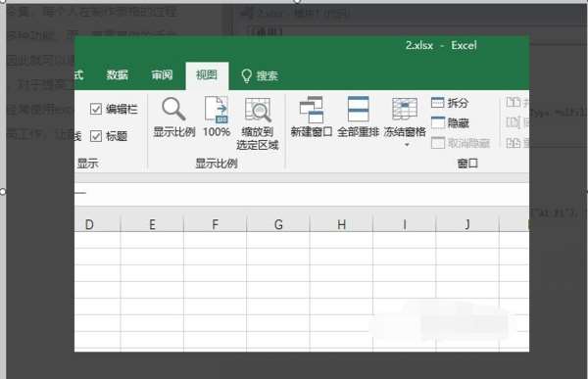This screenshot has width=588, height=379.
Task: Switch to the Data (数据) tab
Action: [x=117, y=75]
